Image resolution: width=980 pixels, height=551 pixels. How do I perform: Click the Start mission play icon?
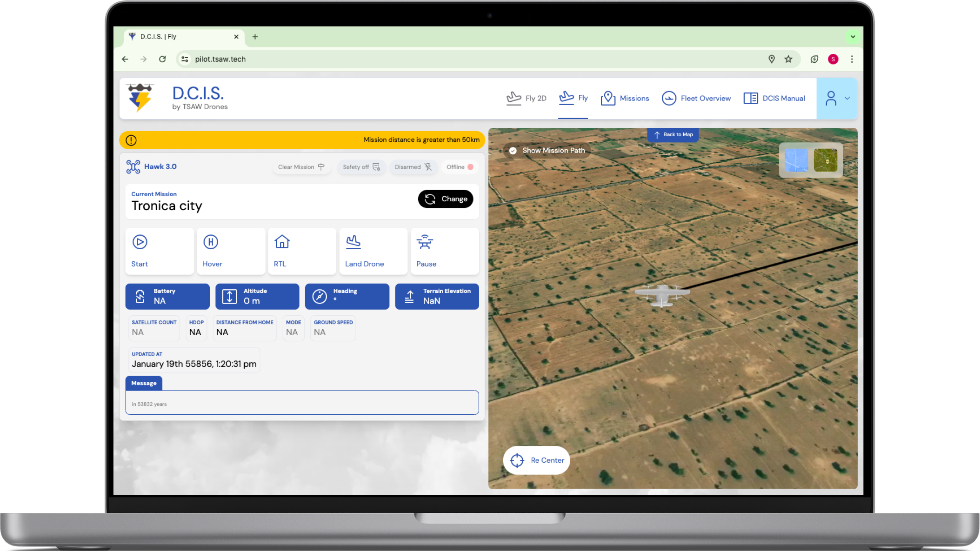pos(140,242)
